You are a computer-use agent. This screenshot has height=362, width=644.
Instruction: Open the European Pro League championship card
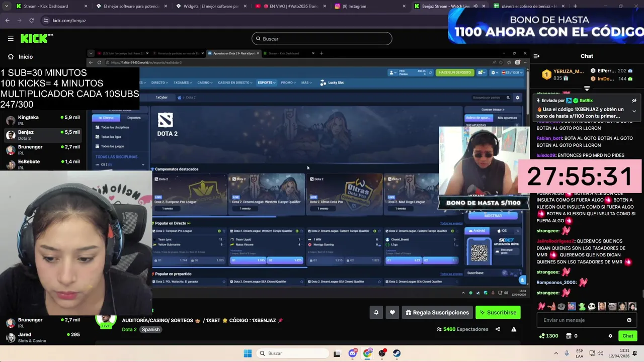coord(190,194)
